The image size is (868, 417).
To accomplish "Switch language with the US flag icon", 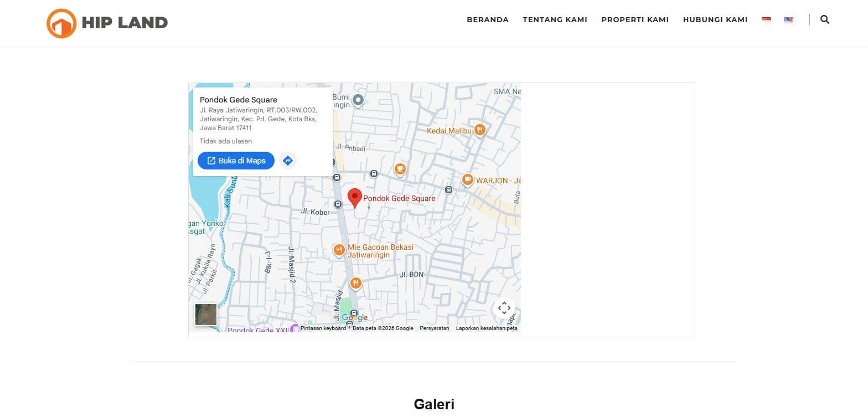I will coord(789,20).
